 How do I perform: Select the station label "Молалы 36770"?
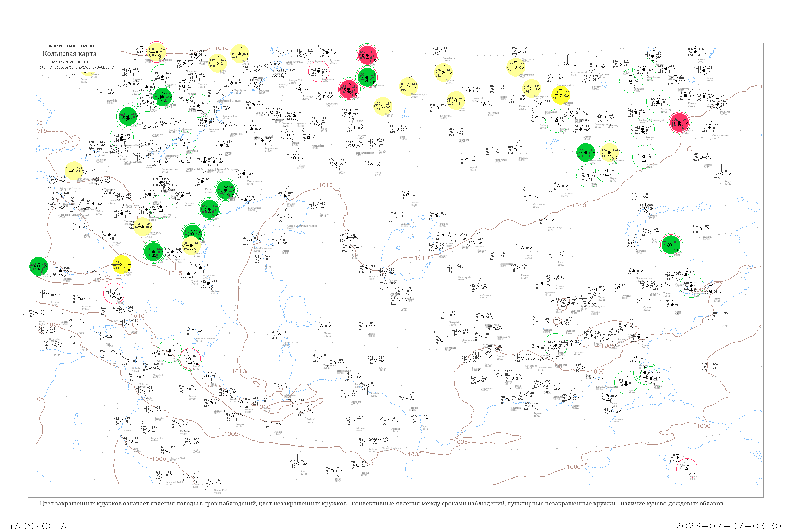pos(707,238)
